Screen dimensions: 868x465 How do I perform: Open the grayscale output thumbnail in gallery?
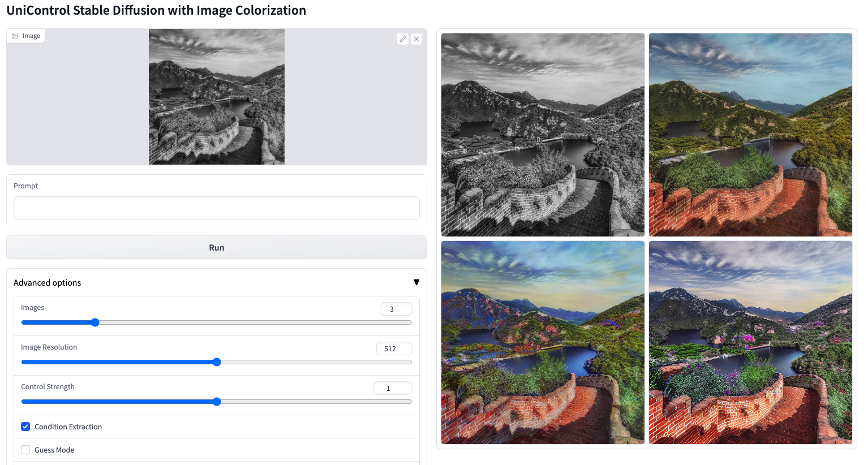click(543, 135)
